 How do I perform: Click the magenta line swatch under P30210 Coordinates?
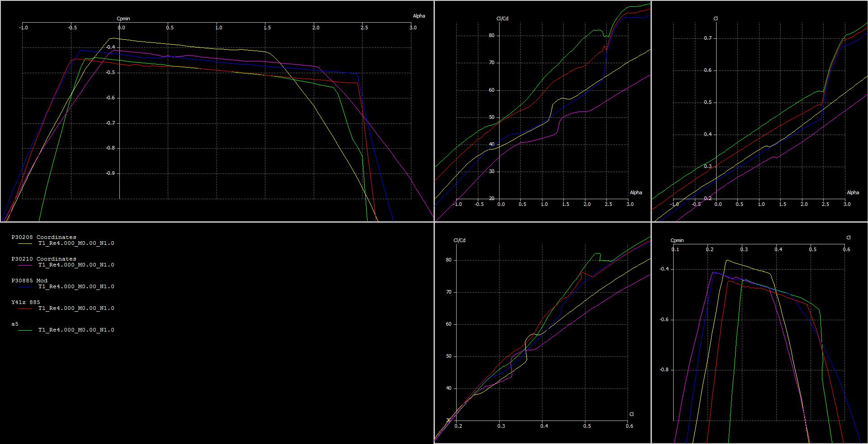pos(25,265)
